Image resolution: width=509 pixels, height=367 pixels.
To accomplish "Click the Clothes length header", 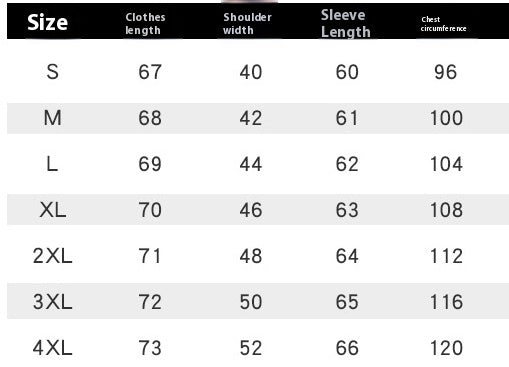I will (145, 24).
